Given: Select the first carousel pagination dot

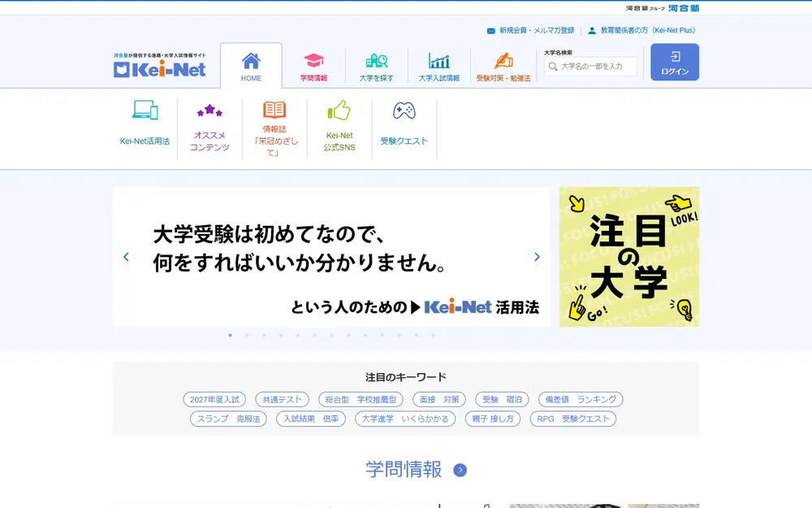Looking at the screenshot, I should coord(230,335).
